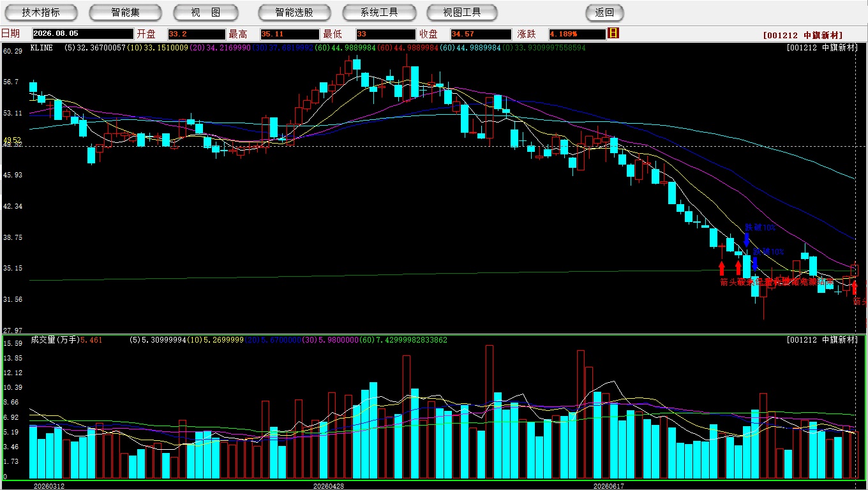Image resolution: width=868 pixels, height=490 pixels.
Task: Click the red [001212 中旗新材] header title
Action: click(x=803, y=35)
